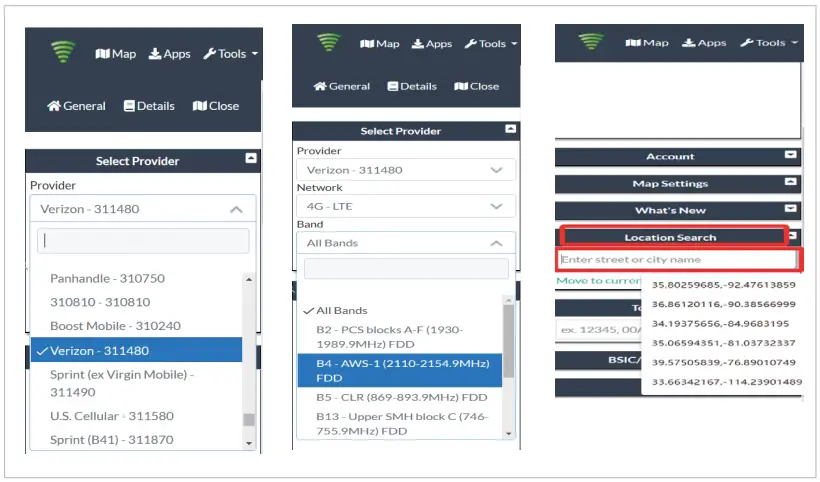Screen dimensions: 820x482
Task: Collapse Select Provider section in left panel
Action: tap(251, 158)
